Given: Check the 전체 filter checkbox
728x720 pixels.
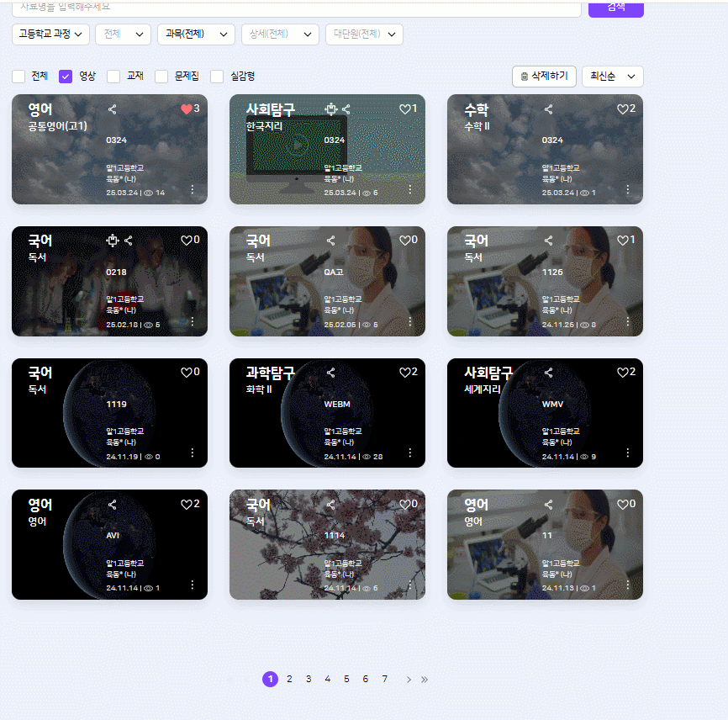Looking at the screenshot, I should pyautogui.click(x=18, y=77).
